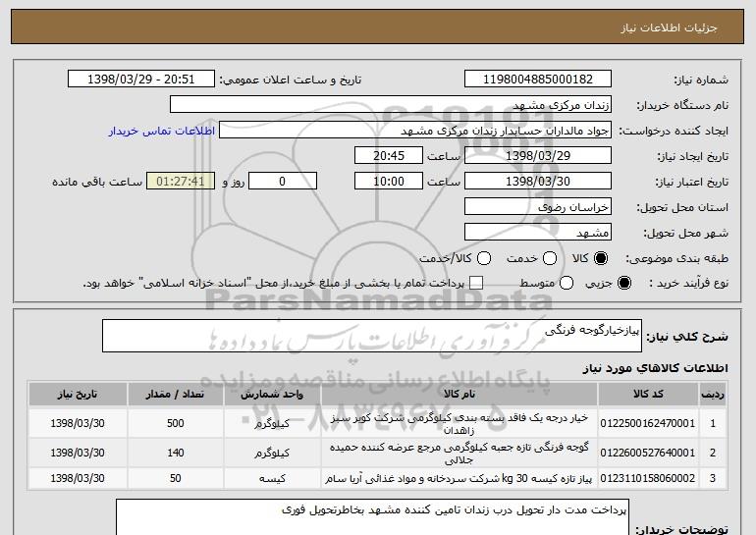Click the onion (پیاز تازه کیسه 30 kg) product name
The image size is (756, 535).
pos(459,479)
